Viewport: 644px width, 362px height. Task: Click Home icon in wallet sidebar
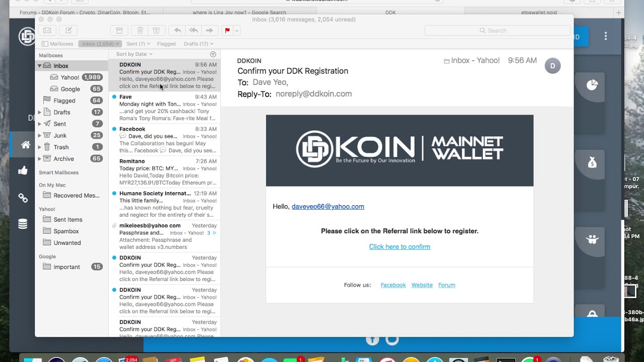(25, 145)
